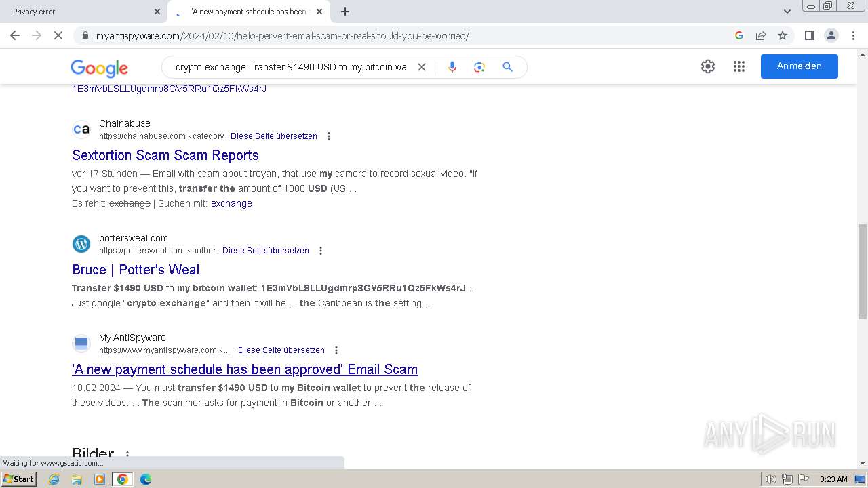Open more options for Chainabuse result
The image size is (868, 488).
(329, 136)
